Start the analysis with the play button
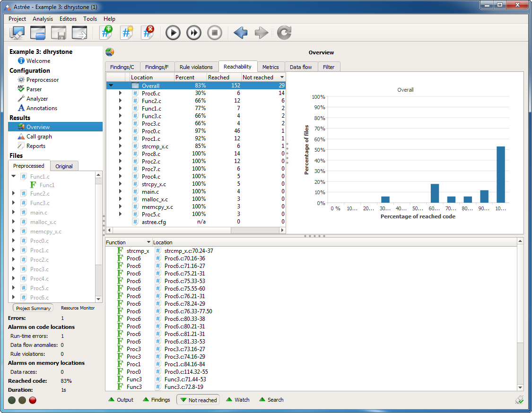Viewport: 532px width, 413px height. point(173,33)
